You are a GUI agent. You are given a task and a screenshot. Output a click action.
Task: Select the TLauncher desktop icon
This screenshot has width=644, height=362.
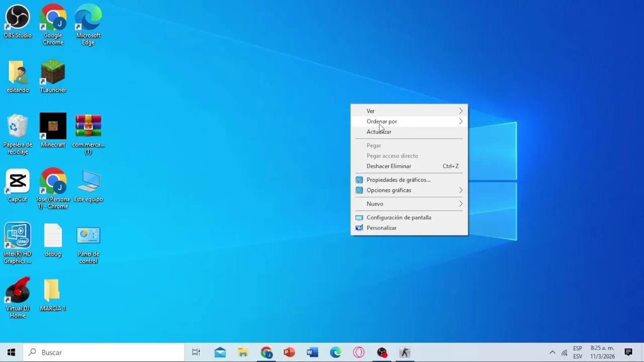click(53, 76)
